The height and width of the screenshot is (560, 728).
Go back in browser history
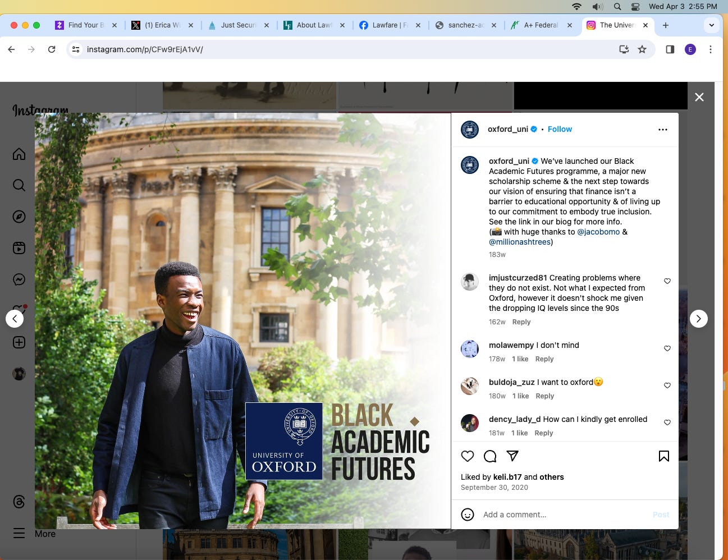(11, 49)
